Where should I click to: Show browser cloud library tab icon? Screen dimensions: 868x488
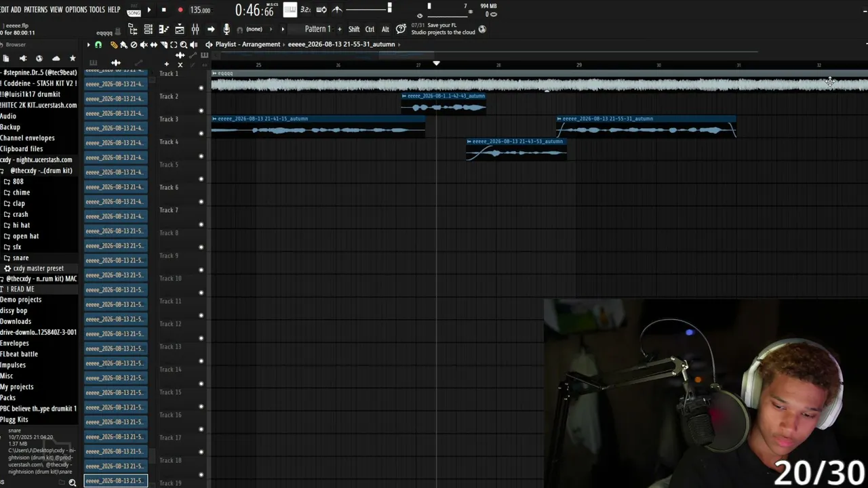click(56, 58)
